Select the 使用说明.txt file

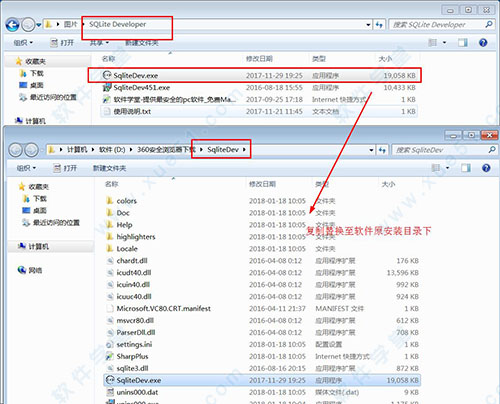[x=259, y=112]
